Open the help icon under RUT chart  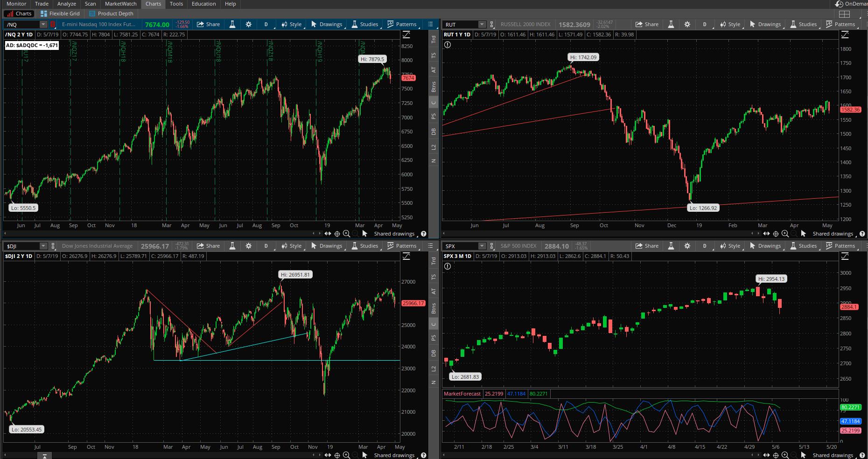pyautogui.click(x=862, y=234)
